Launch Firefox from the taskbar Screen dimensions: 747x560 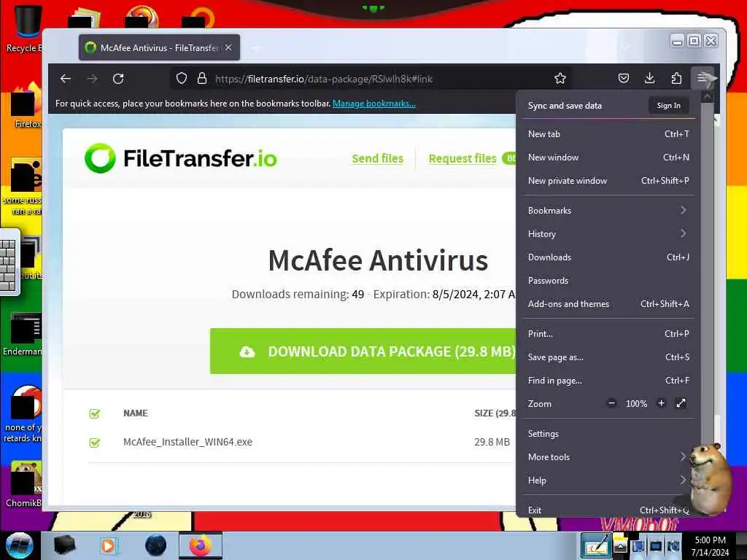(x=201, y=545)
